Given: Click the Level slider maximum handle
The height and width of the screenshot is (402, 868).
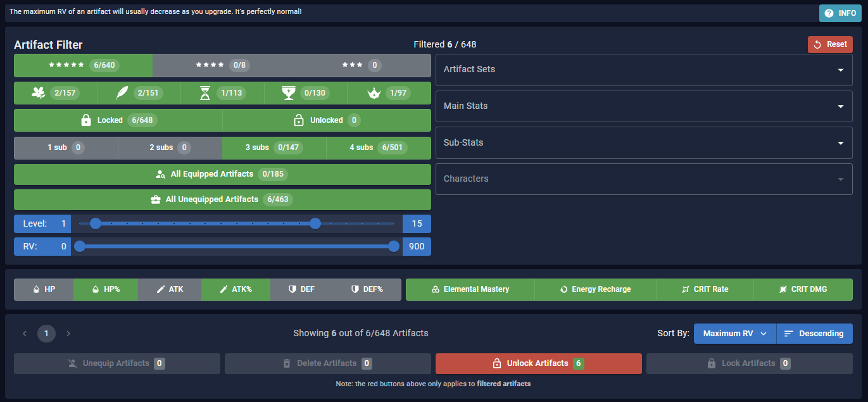Looking at the screenshot, I should point(315,223).
